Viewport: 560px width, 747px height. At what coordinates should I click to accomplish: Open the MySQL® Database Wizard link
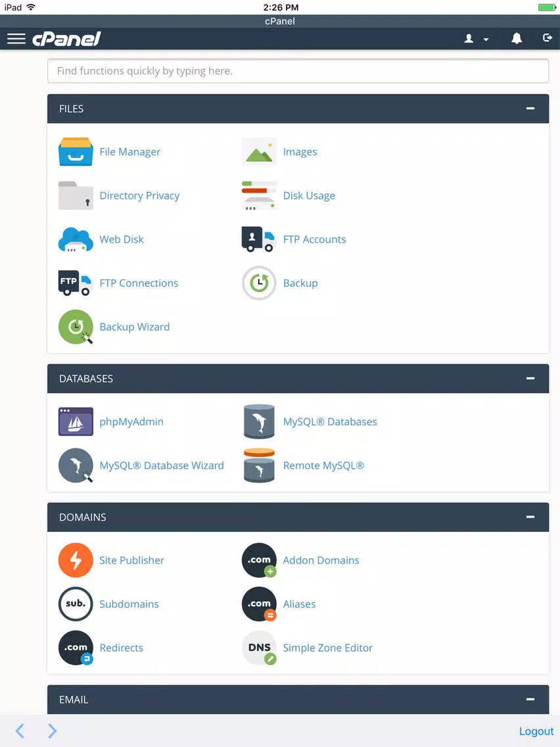click(x=162, y=466)
